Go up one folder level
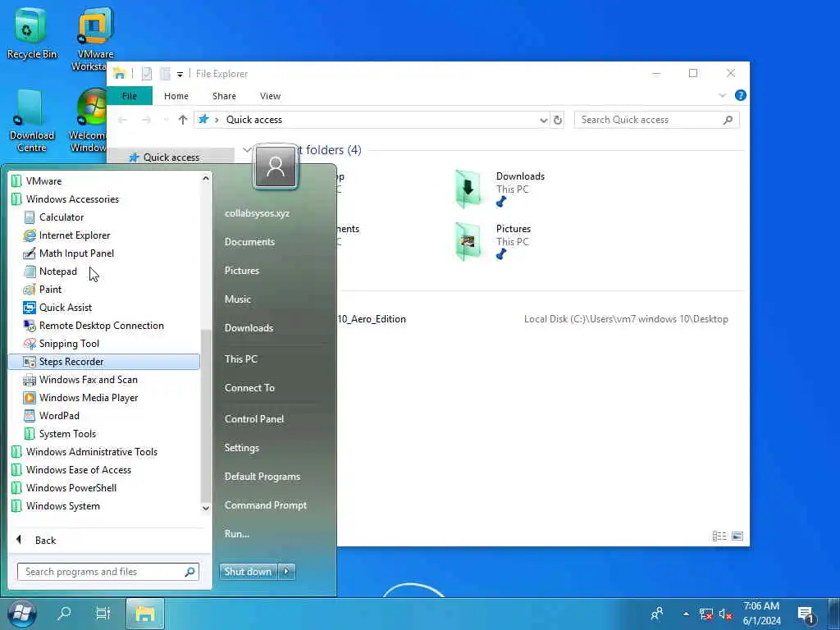Image resolution: width=840 pixels, height=630 pixels. coord(183,120)
